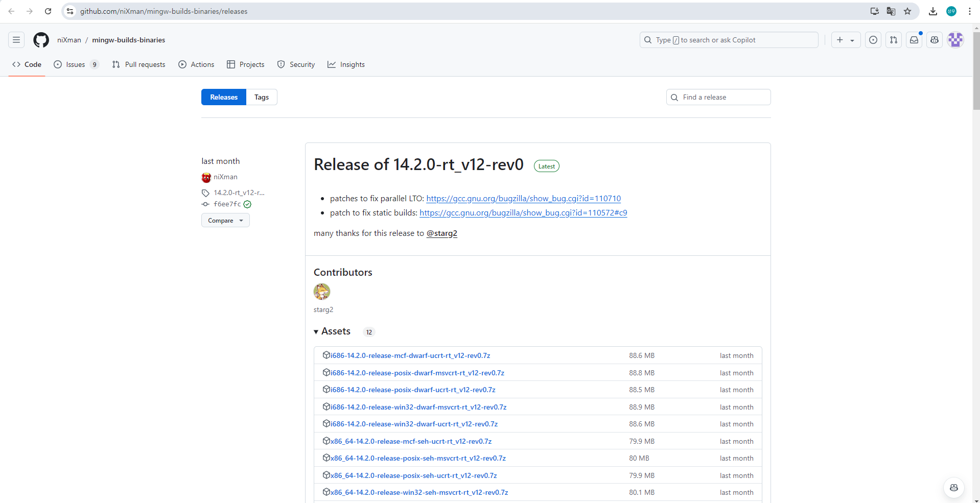Switch to the Tags view
The height and width of the screenshot is (503, 980).
(262, 97)
